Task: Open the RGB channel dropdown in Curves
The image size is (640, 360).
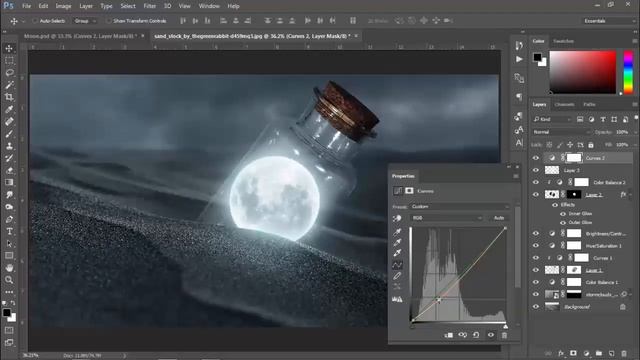Action: point(447,218)
